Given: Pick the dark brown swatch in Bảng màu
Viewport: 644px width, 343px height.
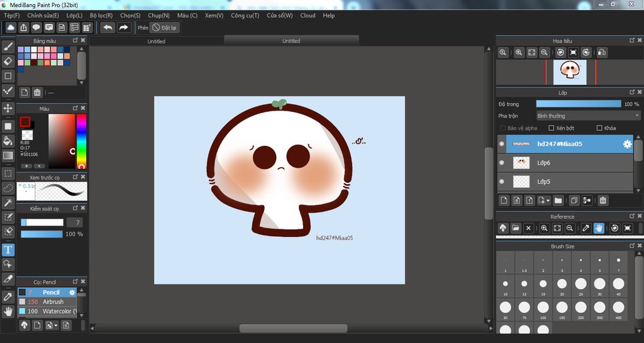Looking at the screenshot, I should coord(34,63).
